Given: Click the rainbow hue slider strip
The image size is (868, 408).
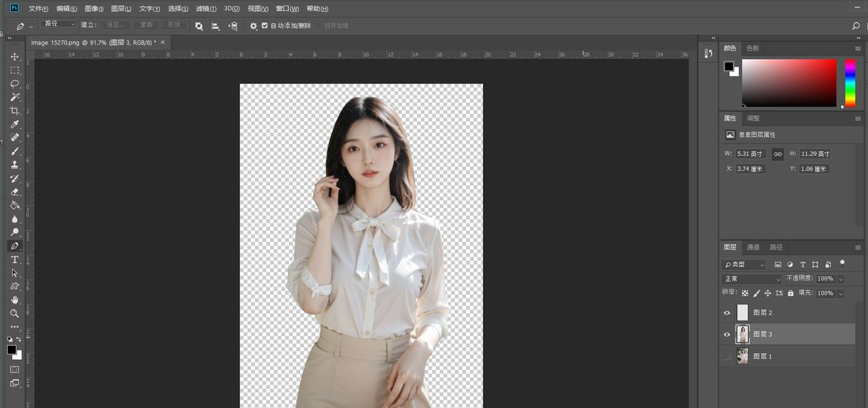Looking at the screenshot, I should tap(850, 83).
